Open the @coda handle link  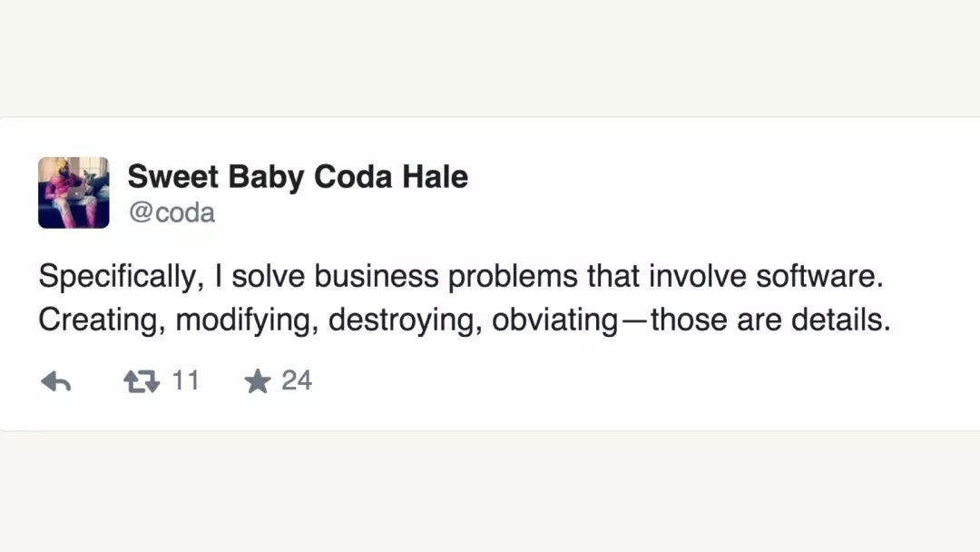tap(171, 212)
